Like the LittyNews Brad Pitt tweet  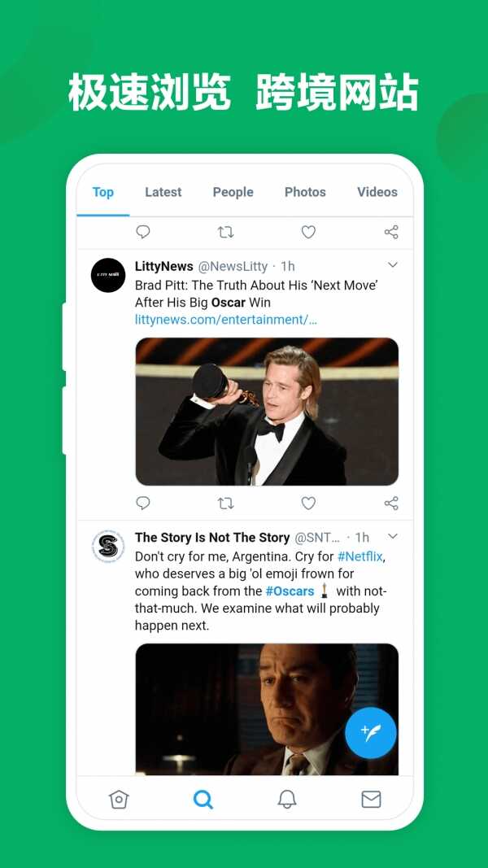tap(308, 503)
